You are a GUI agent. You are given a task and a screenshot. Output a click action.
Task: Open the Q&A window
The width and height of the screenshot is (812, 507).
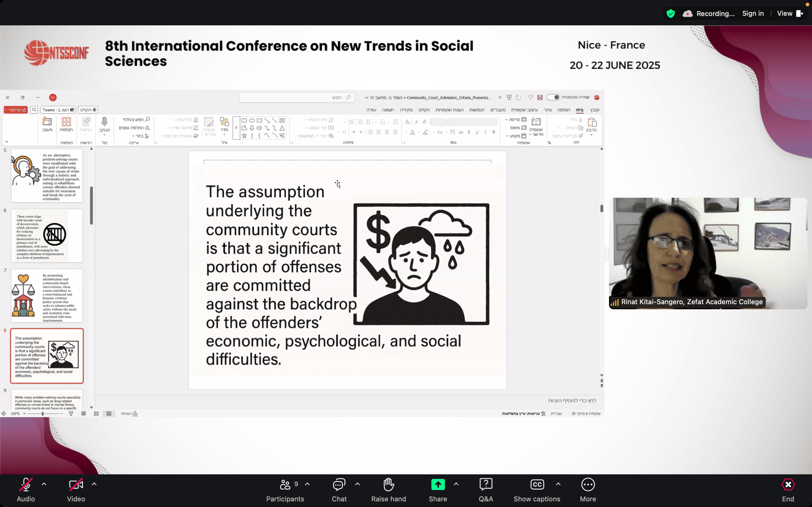pyautogui.click(x=486, y=485)
